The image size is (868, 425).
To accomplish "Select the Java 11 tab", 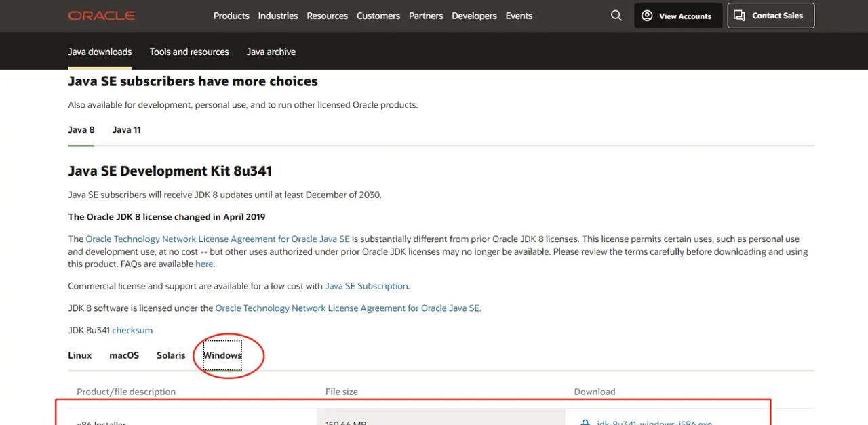I will [127, 129].
